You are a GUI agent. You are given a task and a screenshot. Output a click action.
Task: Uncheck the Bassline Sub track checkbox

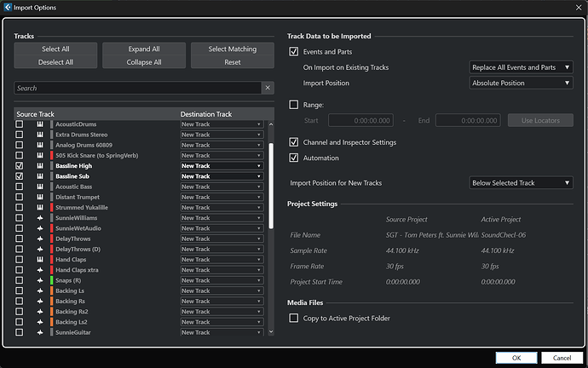19,176
